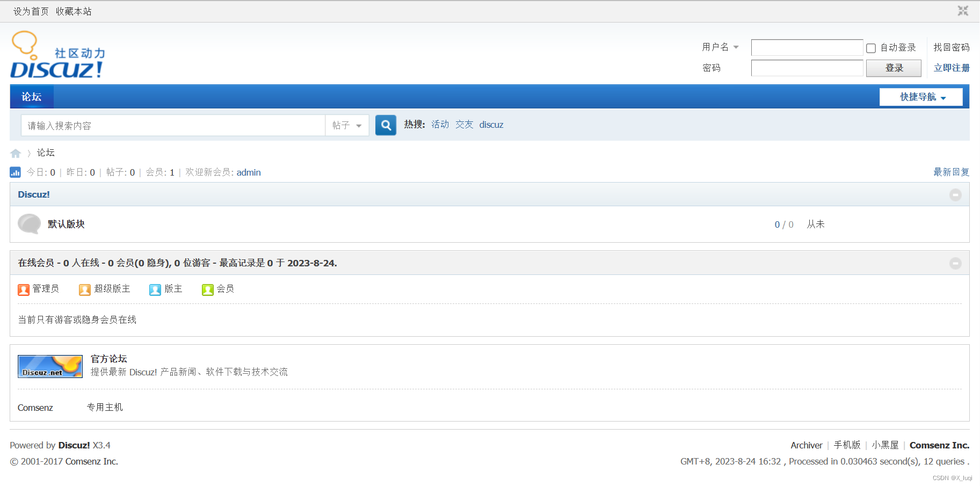Open the 用户名 login type dropdown
The height and width of the screenshot is (486, 980).
(721, 47)
